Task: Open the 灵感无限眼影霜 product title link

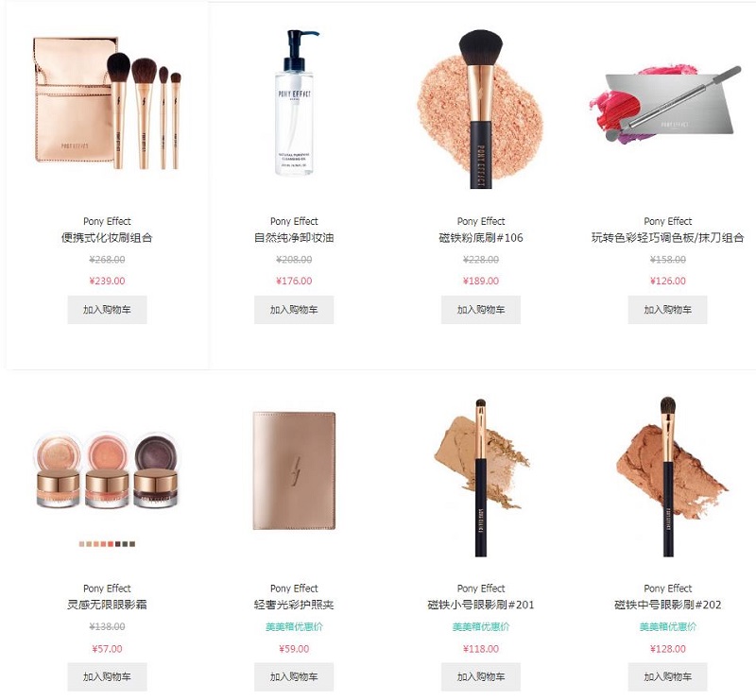Action: (x=107, y=605)
